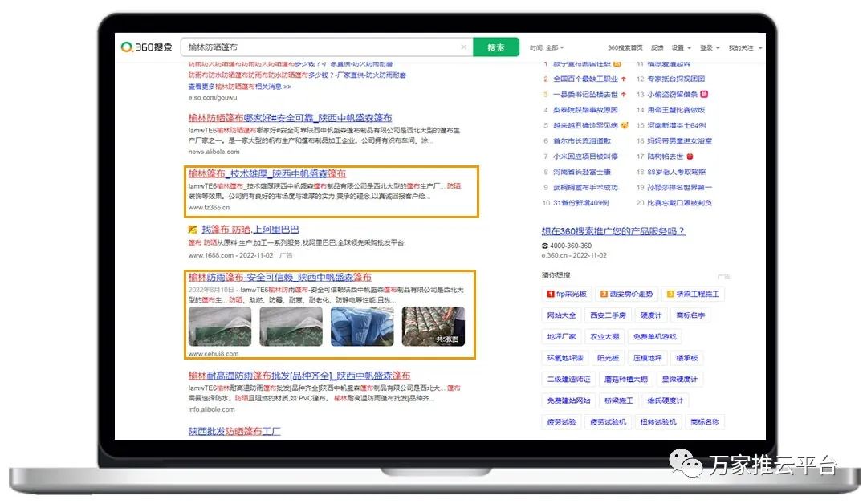Open the 榆林篷布_技术雄厚 search result
The width and height of the screenshot is (867, 504).
tap(267, 173)
